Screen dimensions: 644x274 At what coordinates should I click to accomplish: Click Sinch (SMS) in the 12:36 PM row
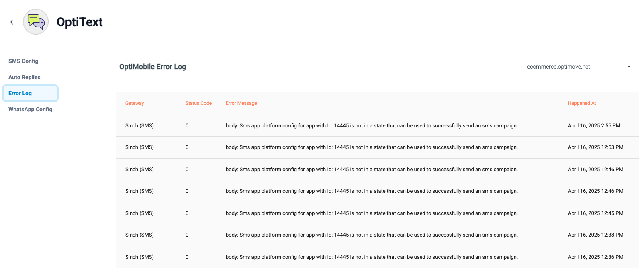click(139, 257)
